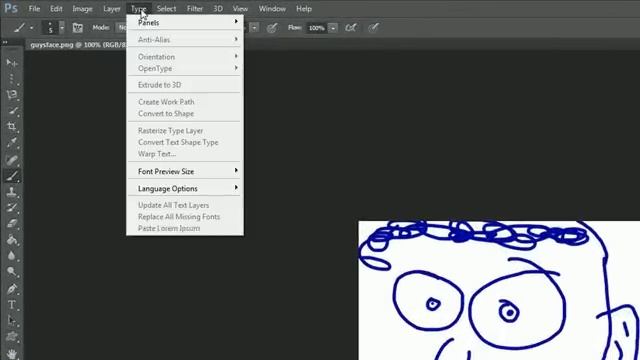640x360 pixels.
Task: Expand the Font Preview Size submenu
Action: click(185, 171)
